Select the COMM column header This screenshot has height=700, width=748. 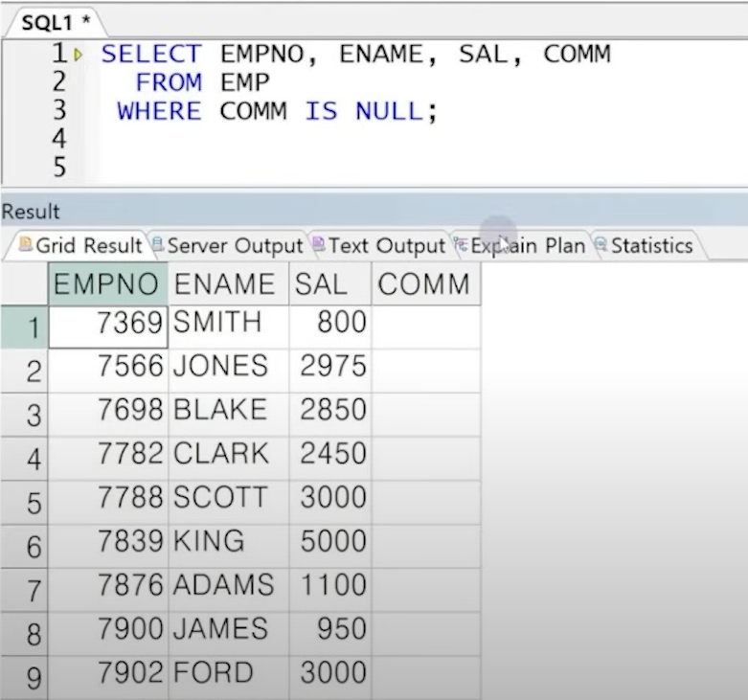coord(426,283)
